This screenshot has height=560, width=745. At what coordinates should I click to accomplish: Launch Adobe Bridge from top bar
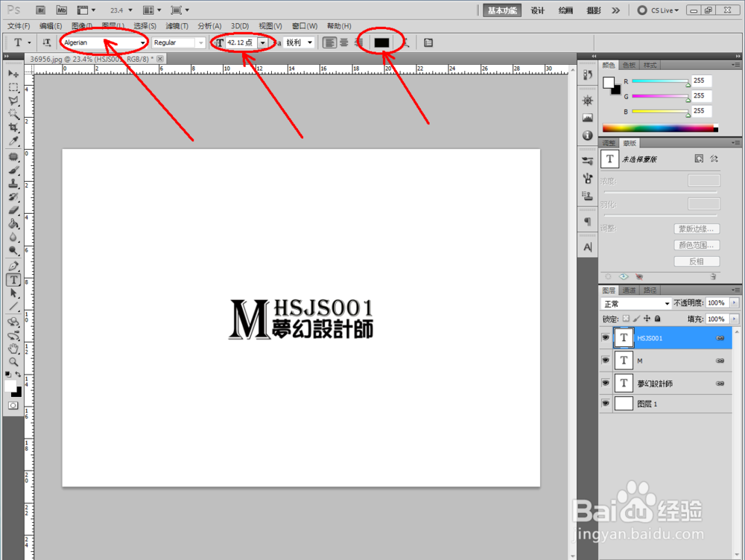(x=40, y=10)
